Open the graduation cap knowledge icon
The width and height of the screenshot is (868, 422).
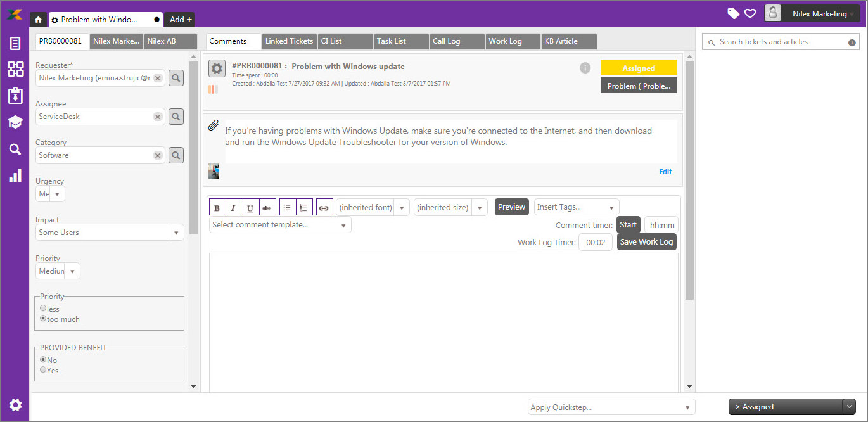tap(15, 122)
